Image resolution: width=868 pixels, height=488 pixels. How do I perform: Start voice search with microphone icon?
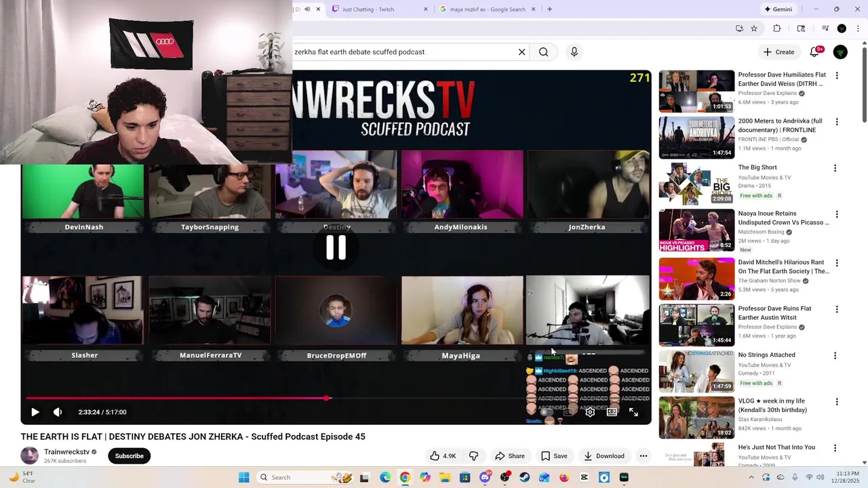click(574, 52)
